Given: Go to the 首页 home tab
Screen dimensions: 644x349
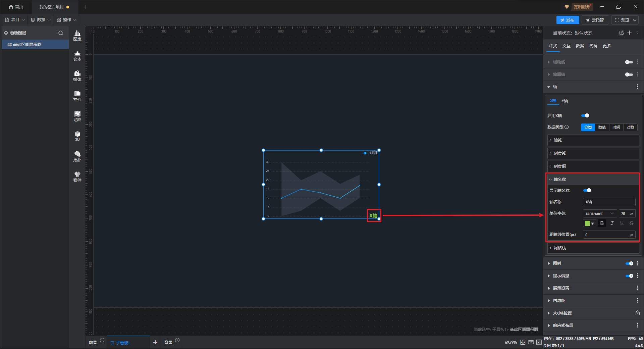Looking at the screenshot, I should [16, 7].
